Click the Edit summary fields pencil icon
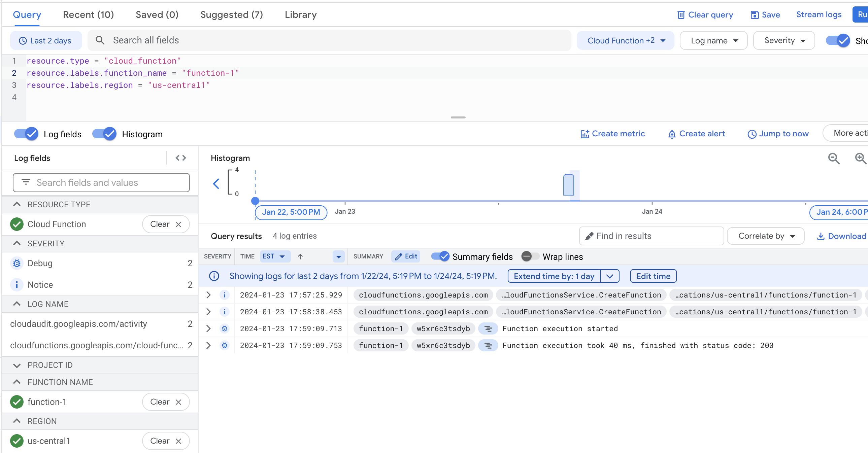The width and height of the screenshot is (868, 453). point(405,257)
